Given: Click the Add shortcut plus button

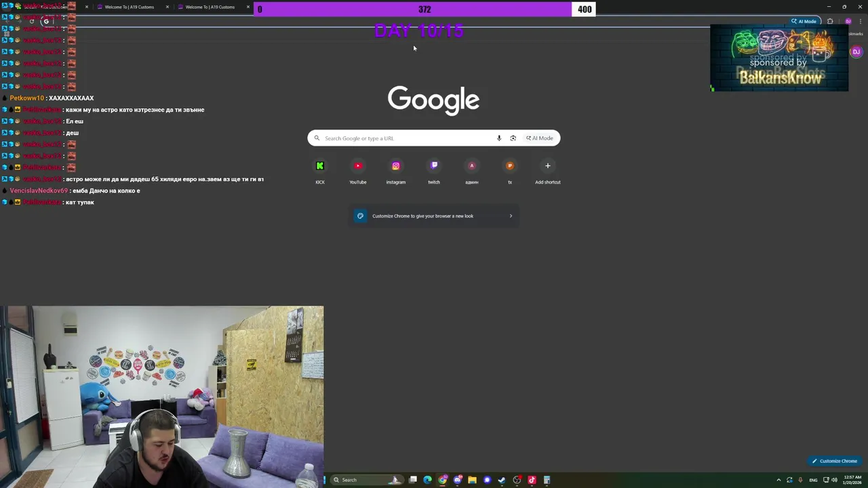Looking at the screenshot, I should 548,166.
